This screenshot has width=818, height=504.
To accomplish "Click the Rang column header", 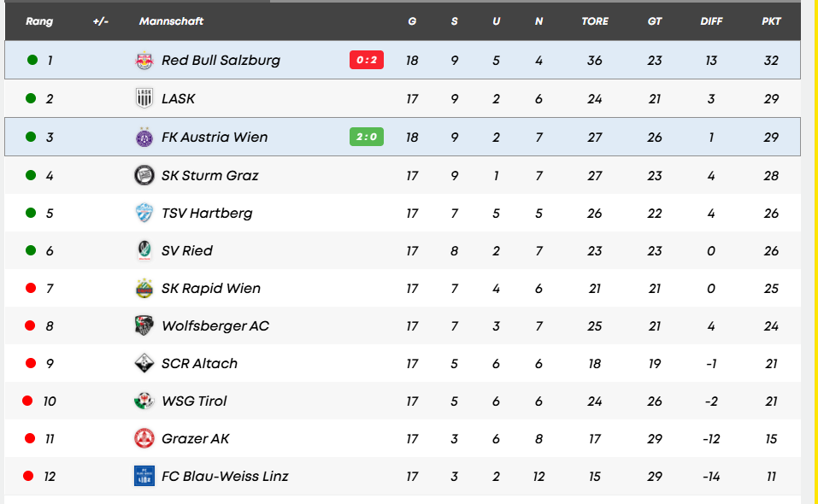I will click(39, 21).
